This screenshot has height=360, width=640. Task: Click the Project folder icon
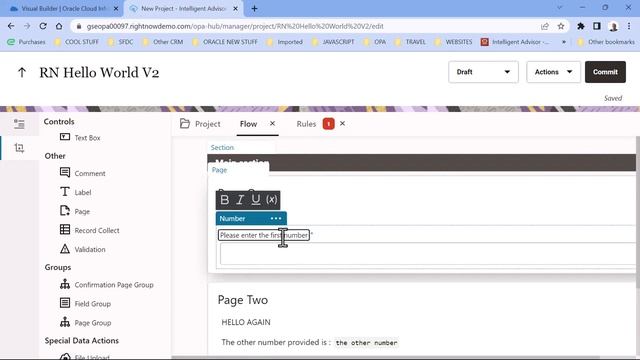pos(184,124)
